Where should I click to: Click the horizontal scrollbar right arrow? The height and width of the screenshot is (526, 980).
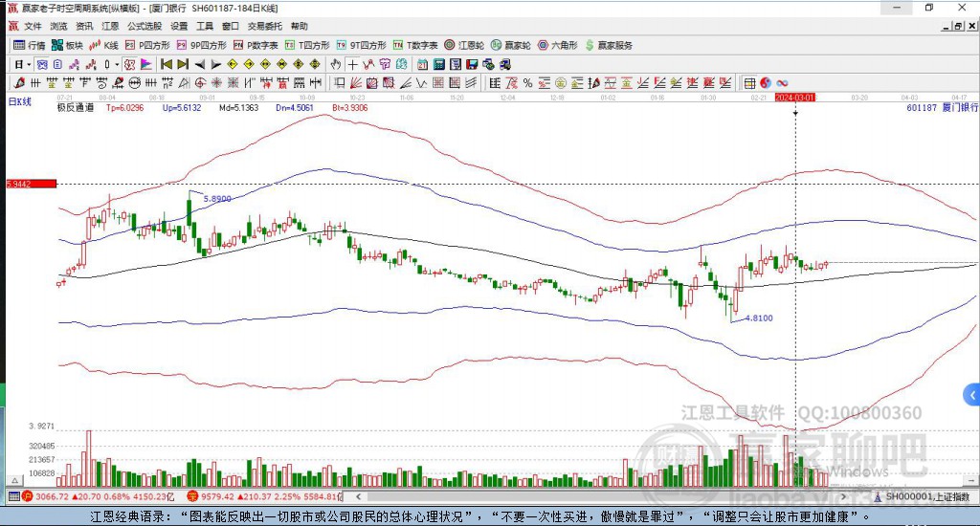pos(843,496)
